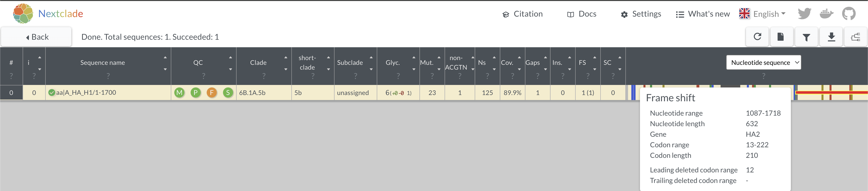This screenshot has width=868, height=191.
Task: Open the Citation link
Action: pyautogui.click(x=523, y=14)
